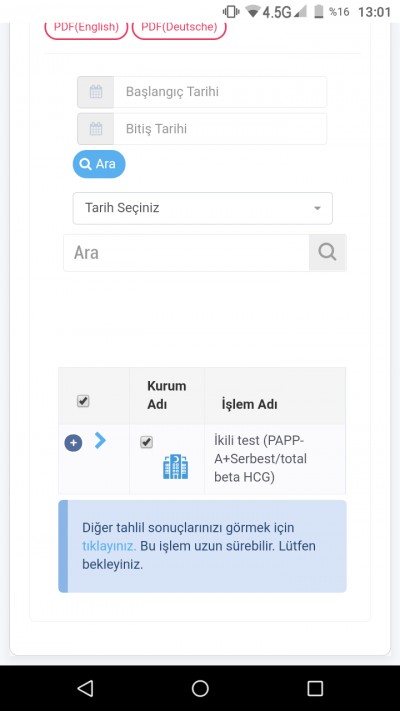Open the Tarih Seçiniz dropdown
Image resolution: width=400 pixels, height=711 pixels.
click(203, 208)
